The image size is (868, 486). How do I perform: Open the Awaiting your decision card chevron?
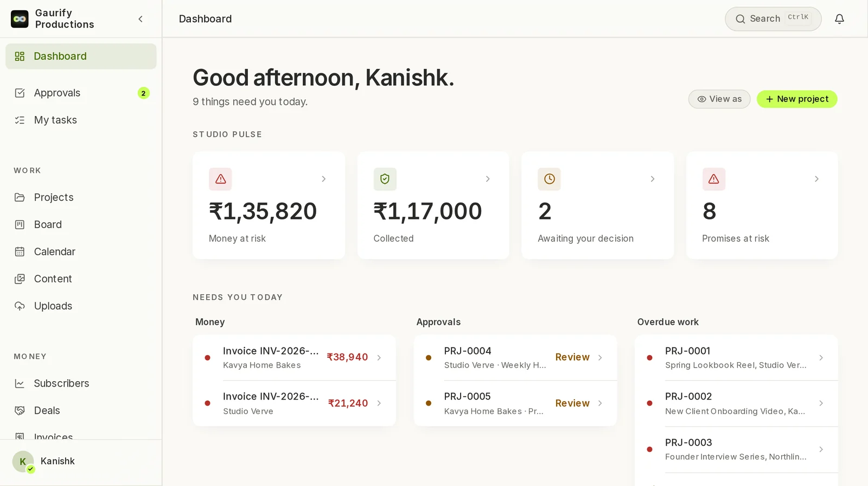pos(652,179)
